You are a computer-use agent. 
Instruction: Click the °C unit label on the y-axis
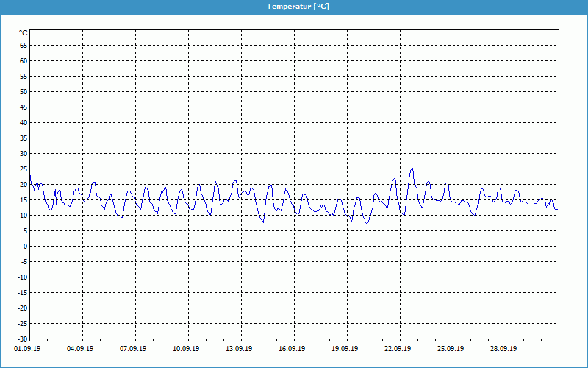(x=24, y=33)
